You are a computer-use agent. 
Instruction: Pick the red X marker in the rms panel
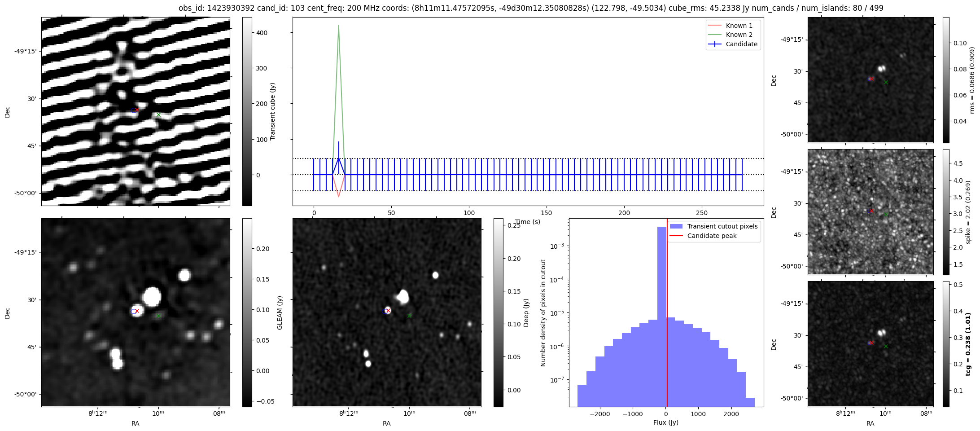[871, 79]
